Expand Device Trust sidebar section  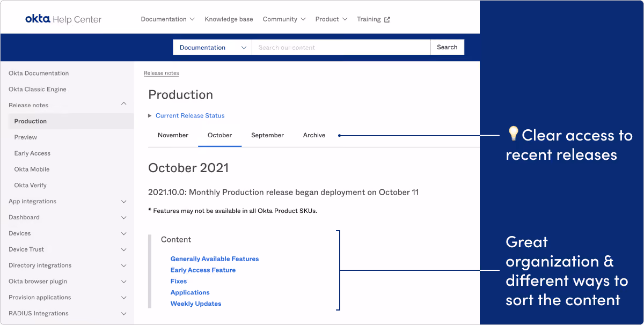coord(124,250)
